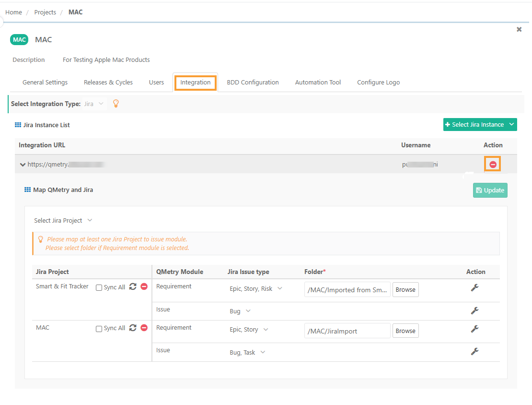
Task: Enable Sync All for Smart & Fit Tracker
Action: [99, 287]
